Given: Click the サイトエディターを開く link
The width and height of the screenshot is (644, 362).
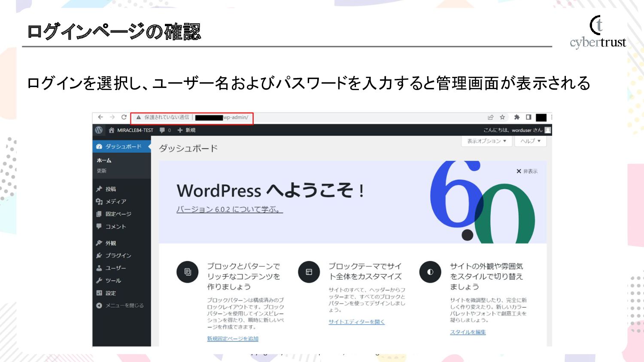Looking at the screenshot, I should [x=357, y=322].
